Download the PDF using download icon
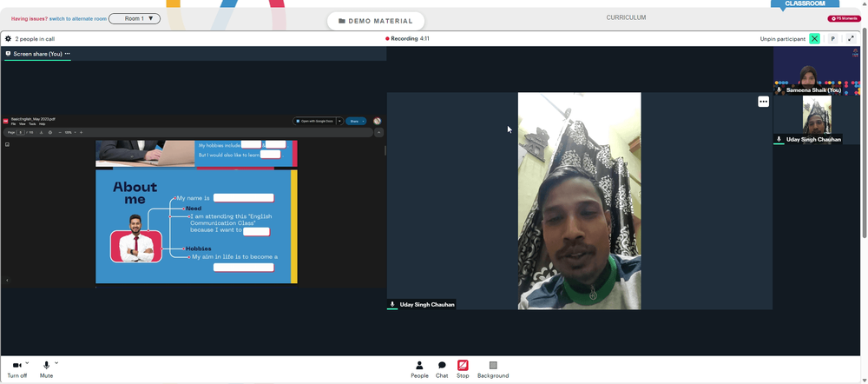 coord(41,132)
